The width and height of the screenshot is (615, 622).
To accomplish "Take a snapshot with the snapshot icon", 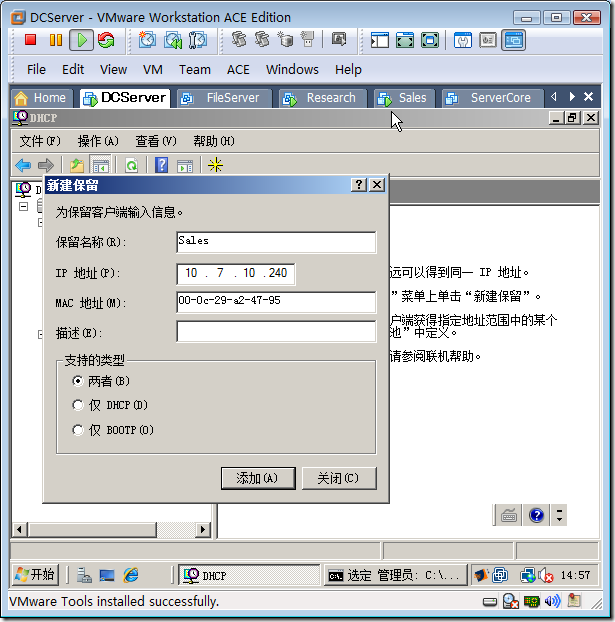I will pyautogui.click(x=147, y=40).
